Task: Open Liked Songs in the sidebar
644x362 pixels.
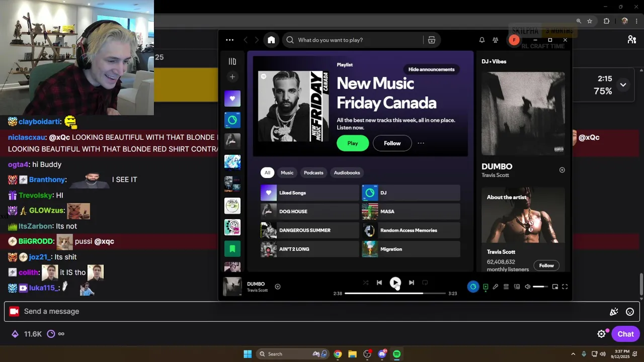Action: 232,99
